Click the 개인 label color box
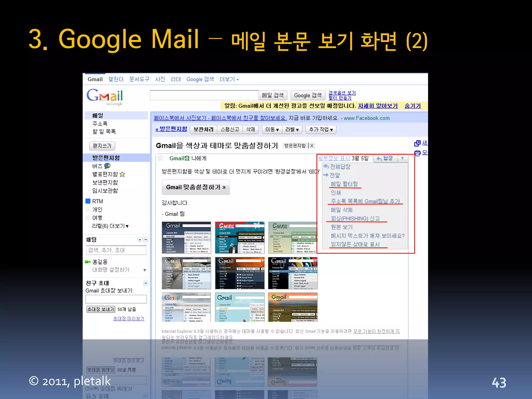532x399 pixels. pyautogui.click(x=88, y=209)
